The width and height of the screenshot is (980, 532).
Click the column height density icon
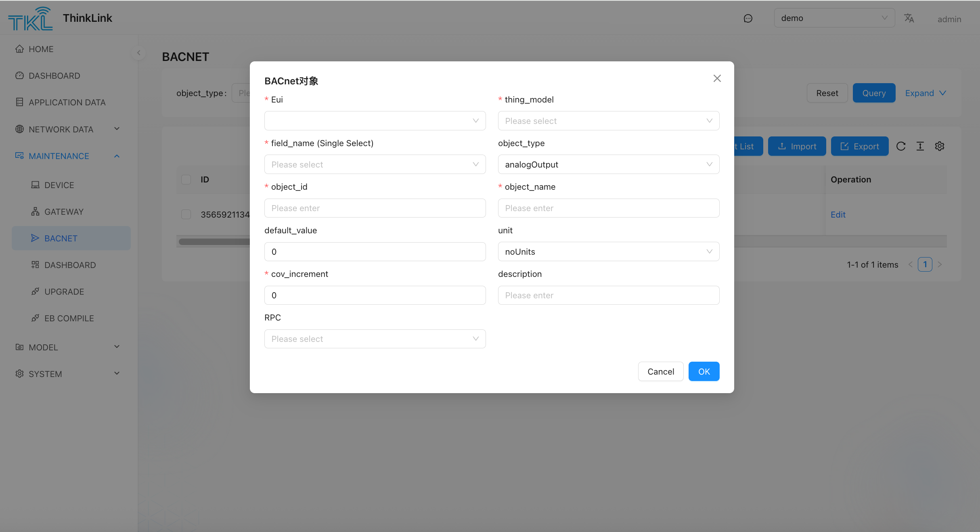pyautogui.click(x=920, y=146)
